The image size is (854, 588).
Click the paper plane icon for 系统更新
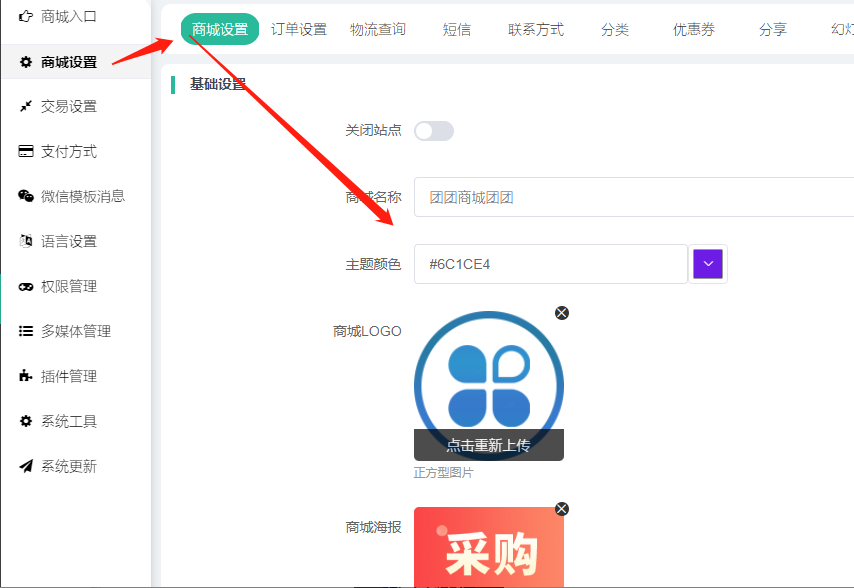point(26,467)
